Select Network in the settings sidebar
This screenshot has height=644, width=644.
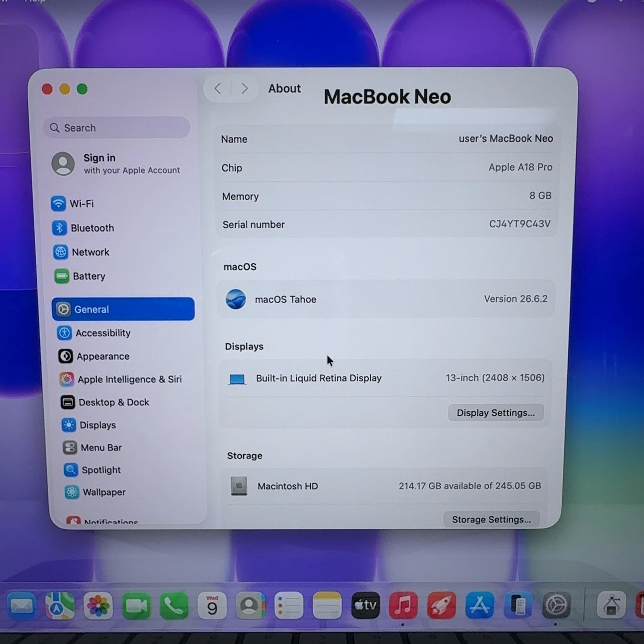[x=81, y=252]
